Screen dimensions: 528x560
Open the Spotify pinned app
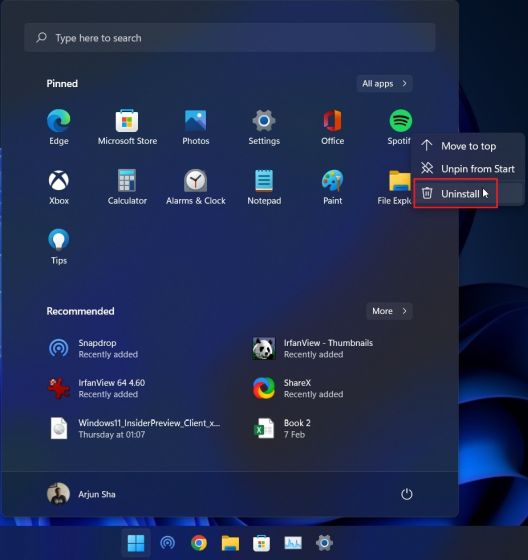(400, 128)
